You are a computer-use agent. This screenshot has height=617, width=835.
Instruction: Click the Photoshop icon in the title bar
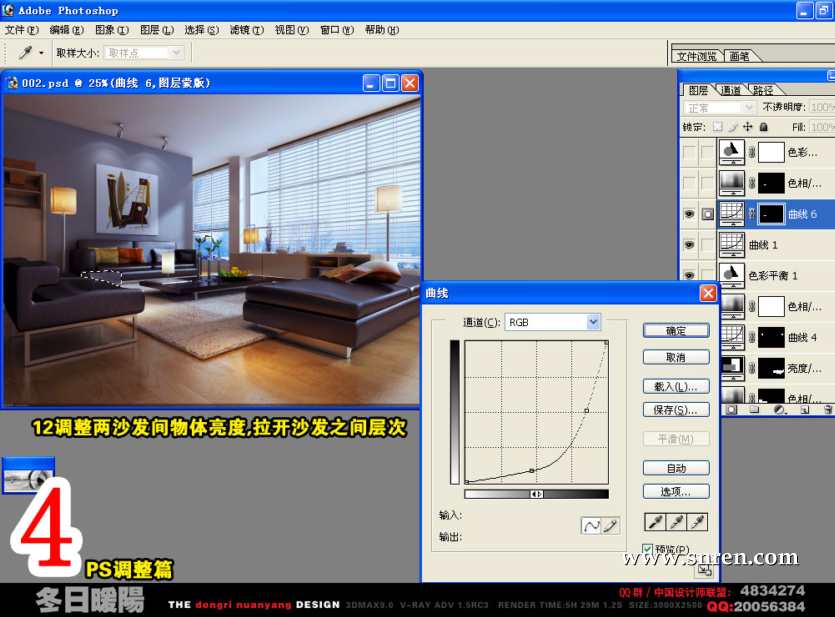point(8,10)
